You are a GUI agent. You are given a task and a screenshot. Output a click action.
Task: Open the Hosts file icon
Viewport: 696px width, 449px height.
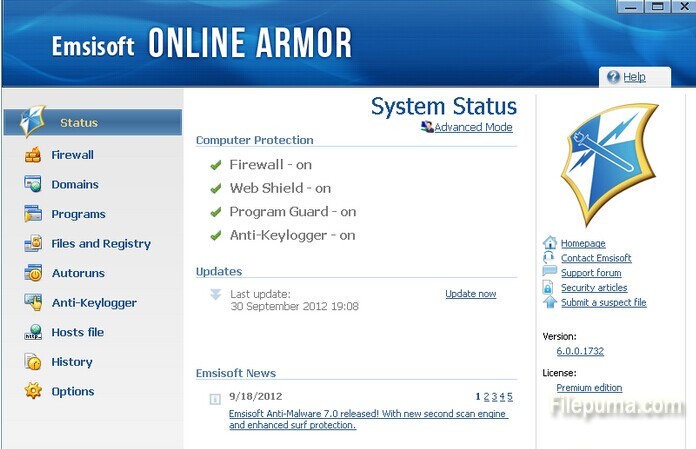pyautogui.click(x=33, y=332)
